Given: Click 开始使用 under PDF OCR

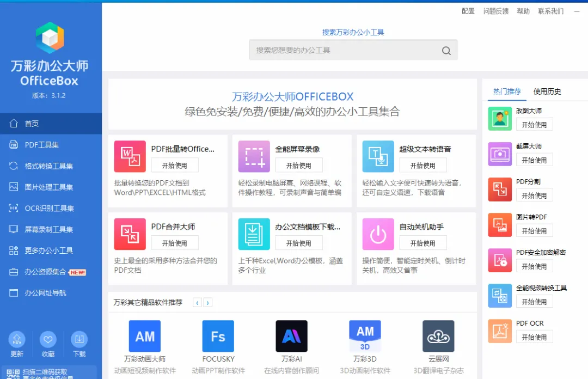Looking at the screenshot, I should click(535, 338).
